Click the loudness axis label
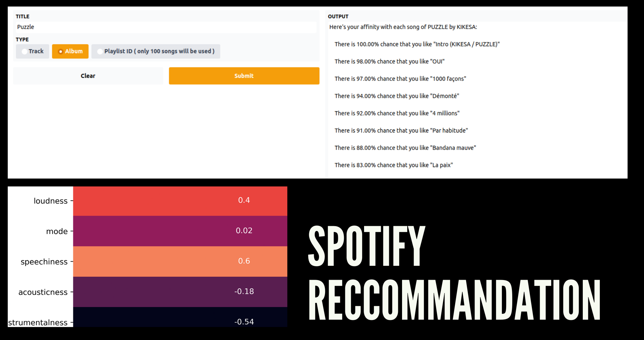The image size is (644, 340). click(x=51, y=201)
